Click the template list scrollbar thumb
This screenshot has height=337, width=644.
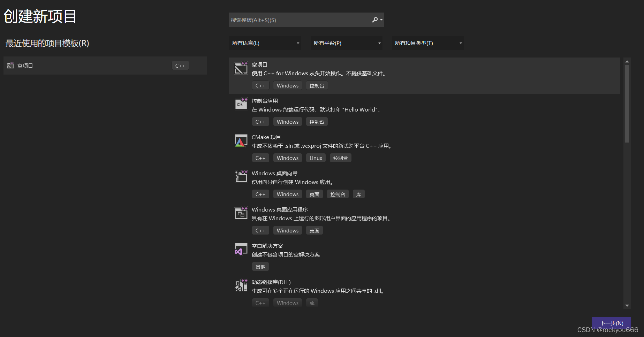point(627,104)
